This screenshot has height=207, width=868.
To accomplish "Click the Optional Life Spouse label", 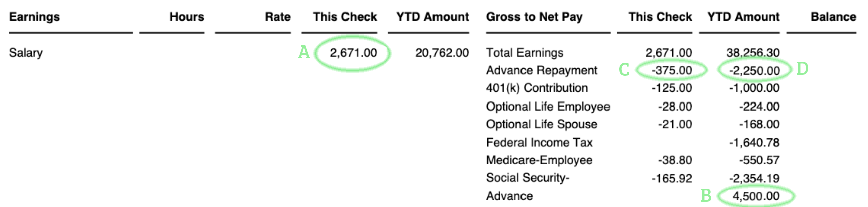I will pyautogui.click(x=542, y=124).
